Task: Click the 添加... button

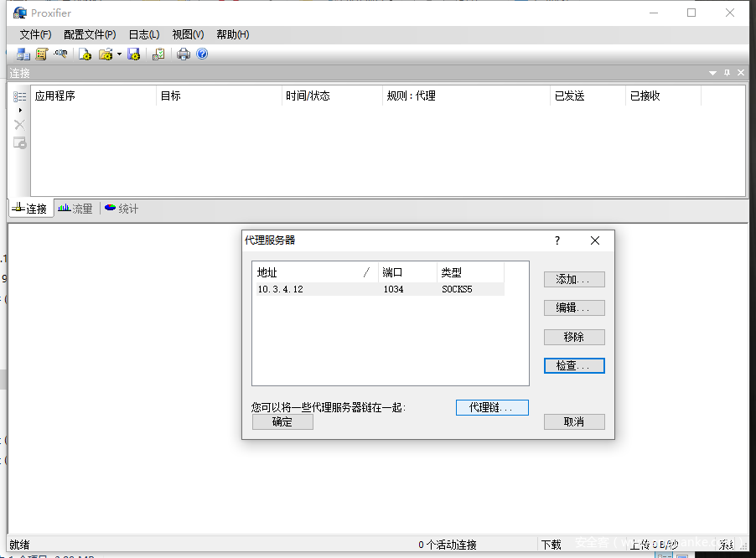Action: click(x=573, y=280)
